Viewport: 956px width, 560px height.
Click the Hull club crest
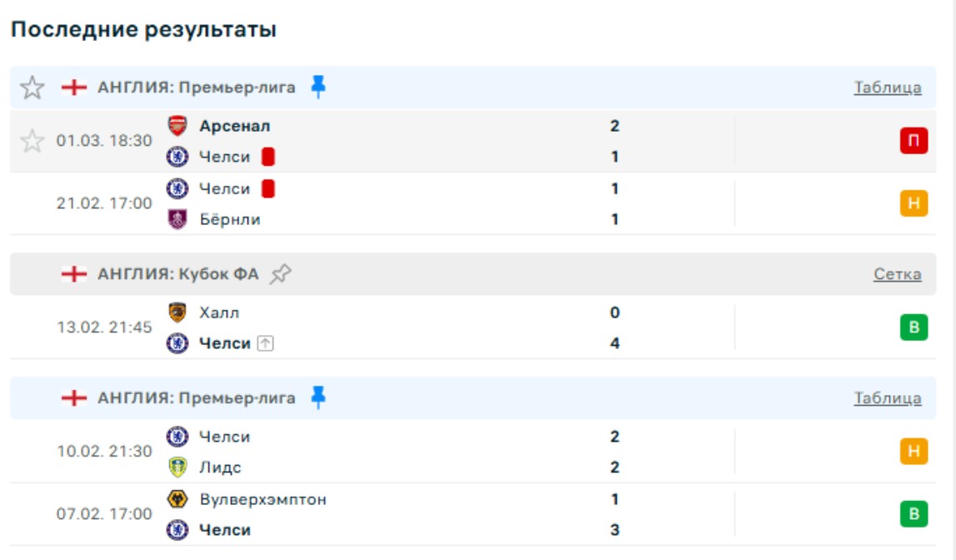click(178, 313)
